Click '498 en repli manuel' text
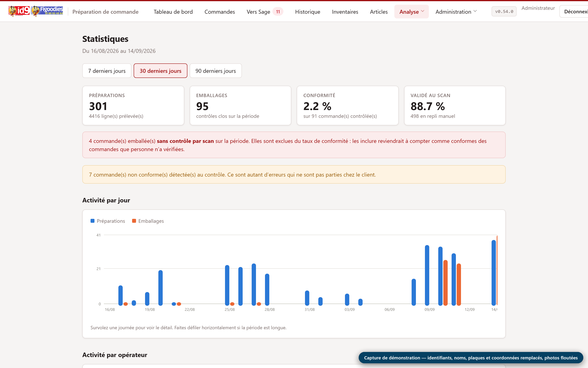588x368 pixels. click(433, 116)
